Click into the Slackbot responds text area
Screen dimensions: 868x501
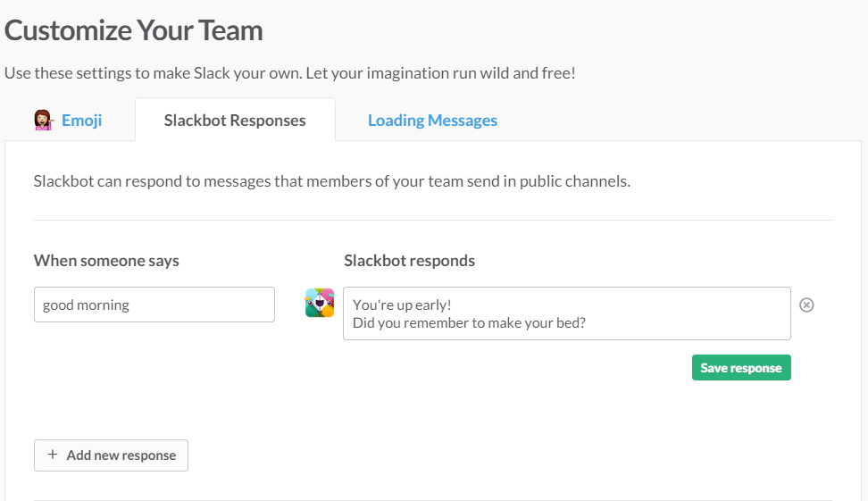click(x=567, y=313)
